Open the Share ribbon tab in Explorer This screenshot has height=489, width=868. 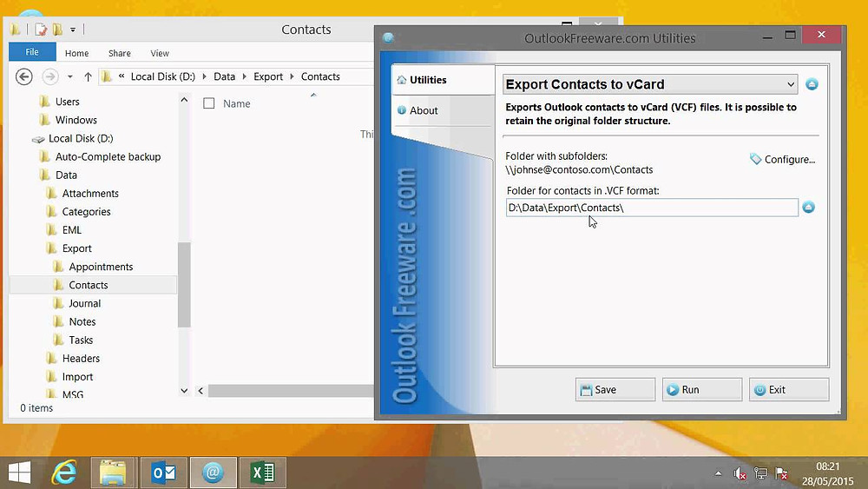coord(120,53)
